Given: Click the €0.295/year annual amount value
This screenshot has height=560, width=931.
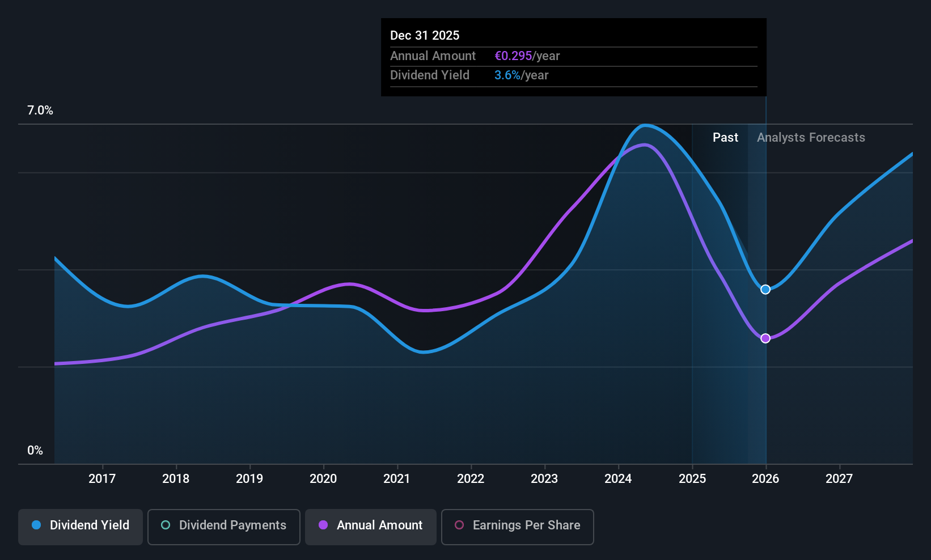Looking at the screenshot, I should pyautogui.click(x=527, y=56).
